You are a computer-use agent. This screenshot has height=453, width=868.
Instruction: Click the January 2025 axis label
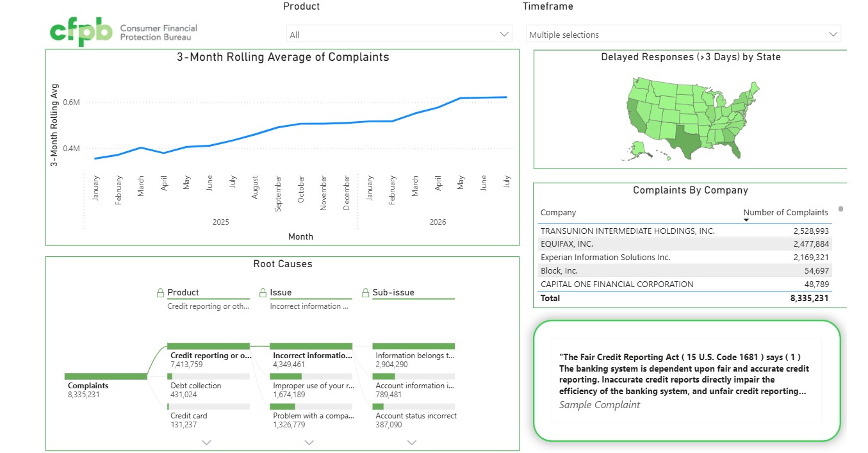tap(96, 188)
